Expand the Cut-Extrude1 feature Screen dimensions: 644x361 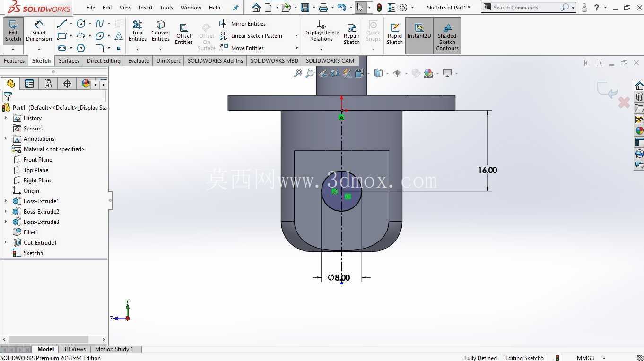point(6,243)
